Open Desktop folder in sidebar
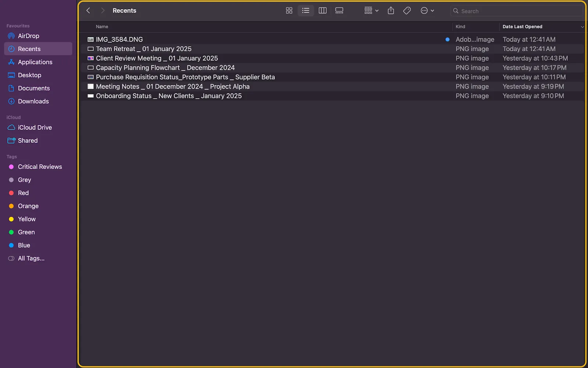The height and width of the screenshot is (368, 588). click(38, 75)
